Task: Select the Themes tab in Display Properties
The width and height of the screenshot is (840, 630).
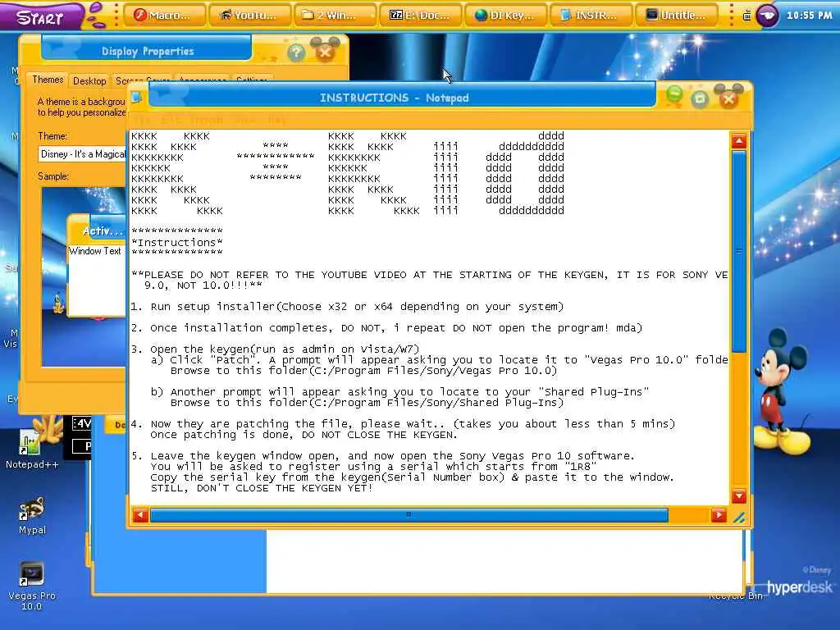Action: pos(47,80)
